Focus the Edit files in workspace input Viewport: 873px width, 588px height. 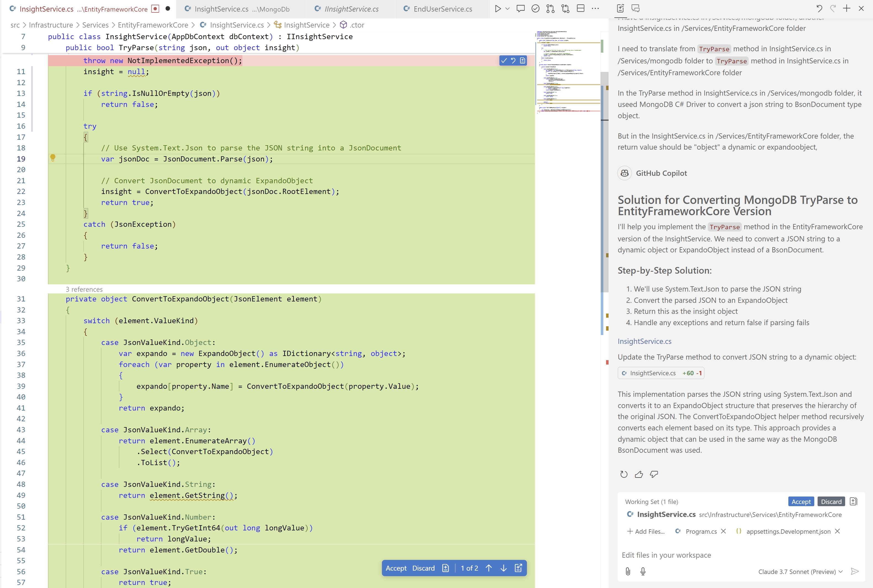741,555
